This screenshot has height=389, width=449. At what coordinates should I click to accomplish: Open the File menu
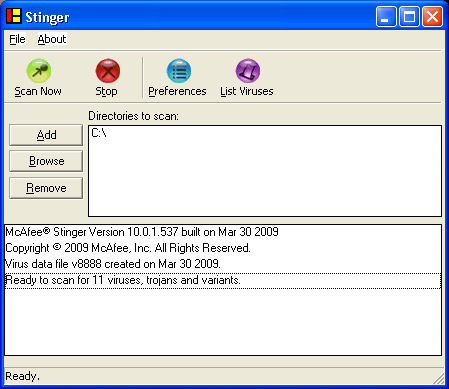click(x=17, y=39)
